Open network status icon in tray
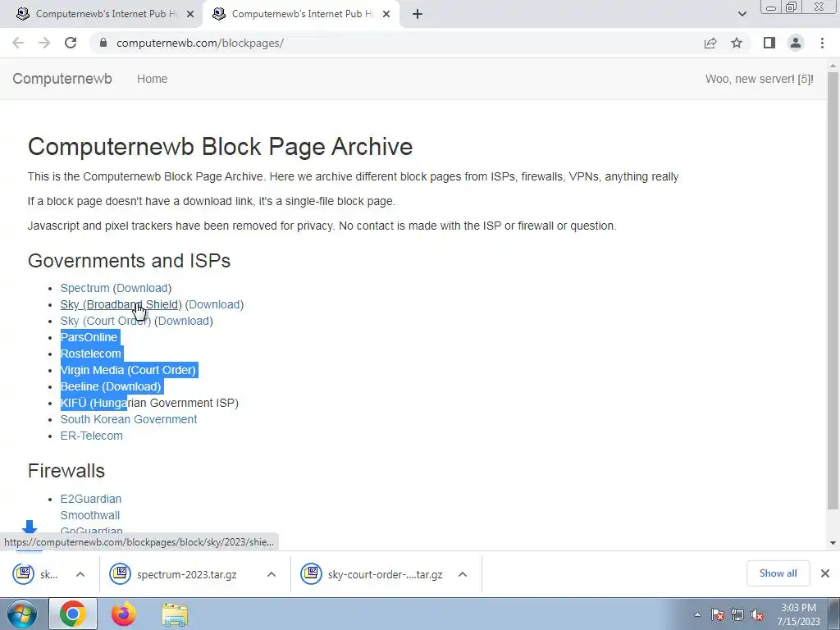The height and width of the screenshot is (630, 840). (x=737, y=615)
